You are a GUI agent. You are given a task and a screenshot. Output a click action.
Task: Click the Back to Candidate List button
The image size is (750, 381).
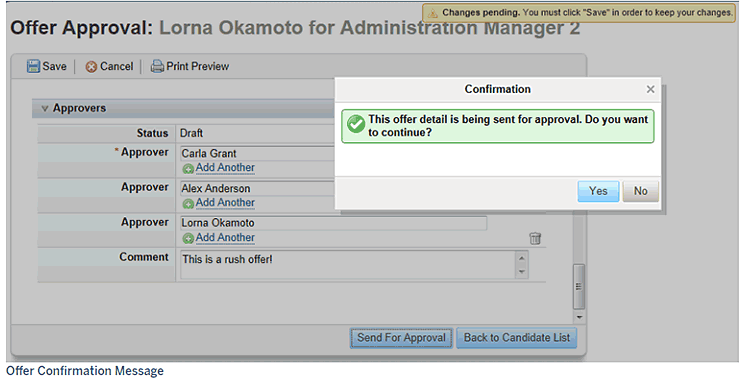[x=517, y=338]
